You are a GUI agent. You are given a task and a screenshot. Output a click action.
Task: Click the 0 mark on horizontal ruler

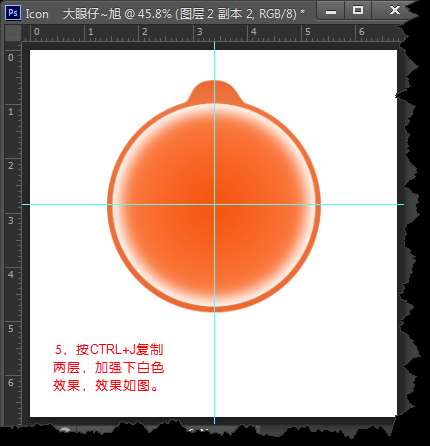coord(37,32)
